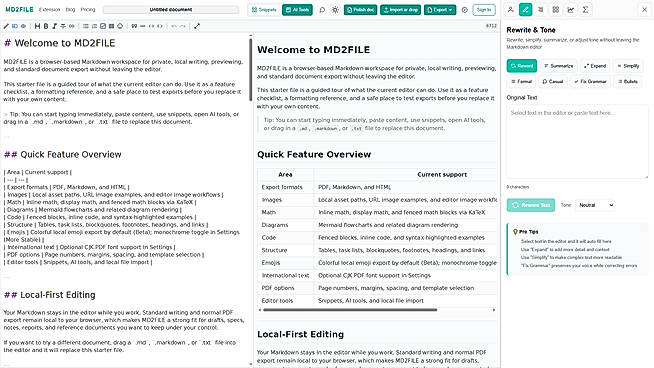Open the Snippets button
Image resolution: width=654 pixels, height=368 pixels.
[264, 10]
